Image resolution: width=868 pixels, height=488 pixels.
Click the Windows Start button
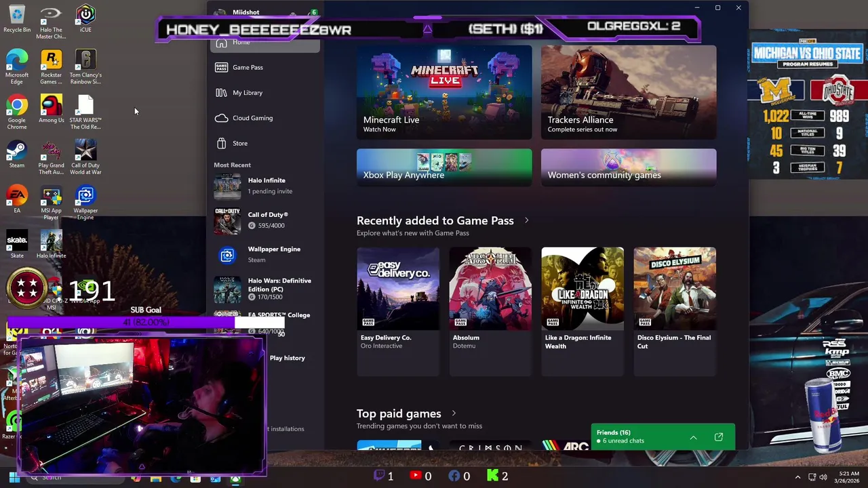click(x=14, y=478)
